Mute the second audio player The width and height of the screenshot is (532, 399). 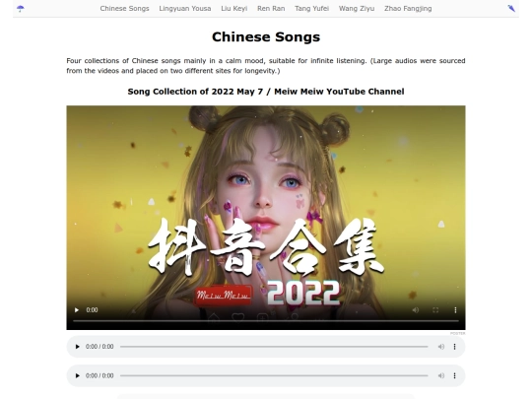pyautogui.click(x=440, y=375)
